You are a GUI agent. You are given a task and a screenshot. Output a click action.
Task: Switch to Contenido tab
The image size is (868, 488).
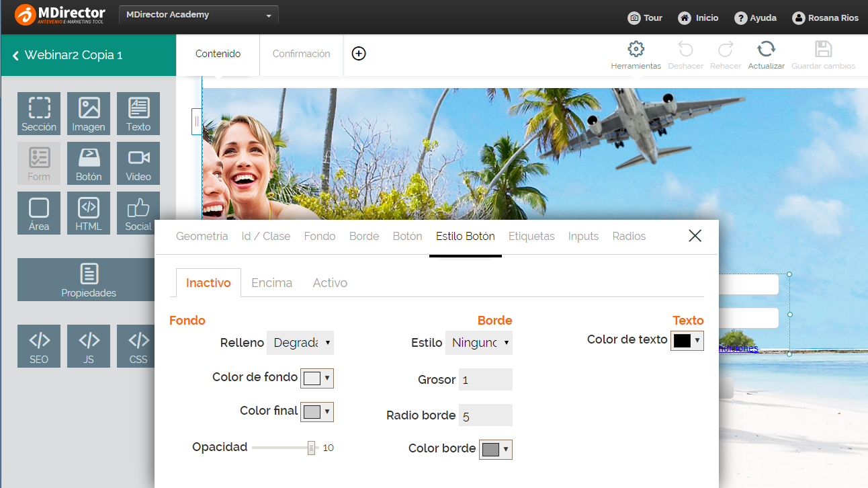(x=218, y=54)
